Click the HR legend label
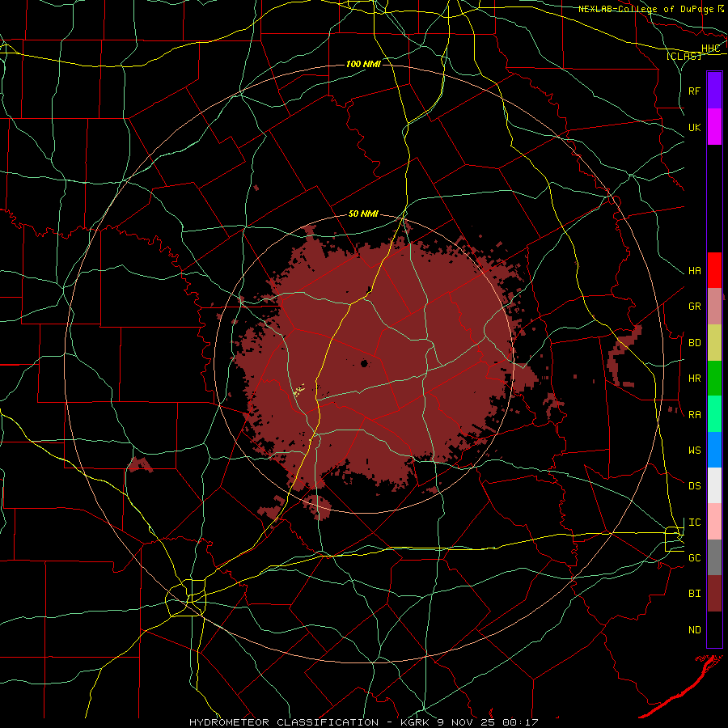Viewport: 728px width, 728px height. point(695,379)
